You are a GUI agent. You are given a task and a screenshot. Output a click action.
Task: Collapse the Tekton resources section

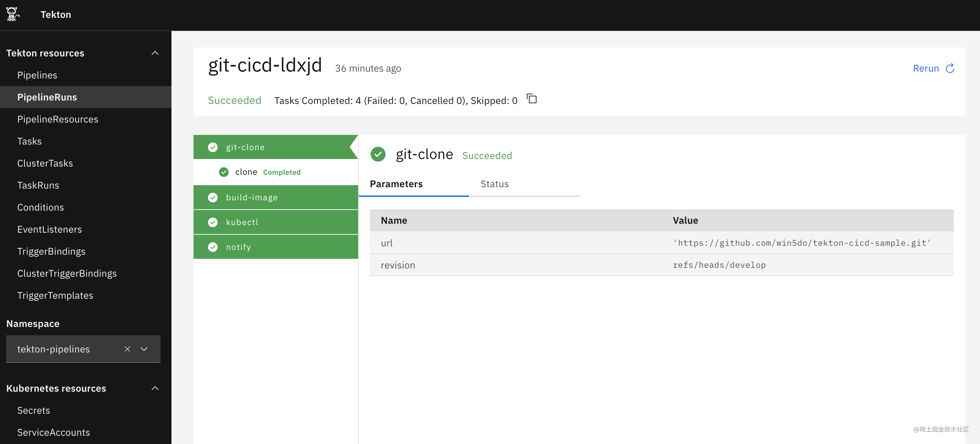coord(155,53)
